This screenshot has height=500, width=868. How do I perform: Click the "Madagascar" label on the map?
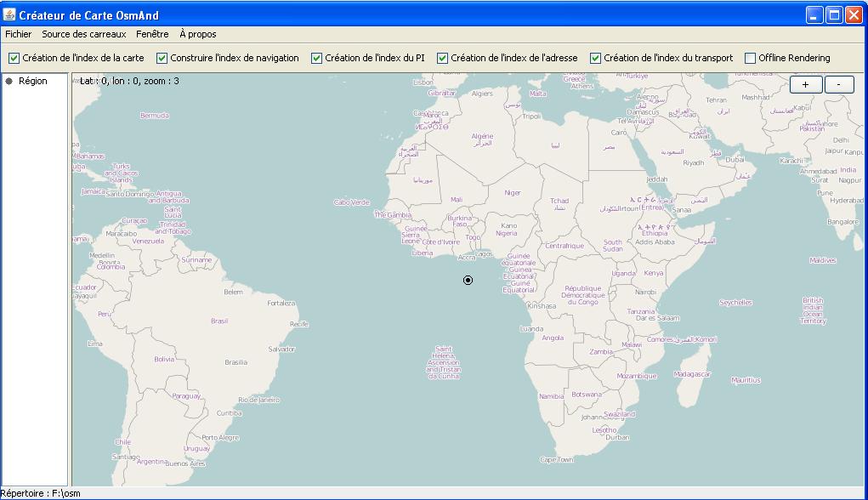[692, 374]
